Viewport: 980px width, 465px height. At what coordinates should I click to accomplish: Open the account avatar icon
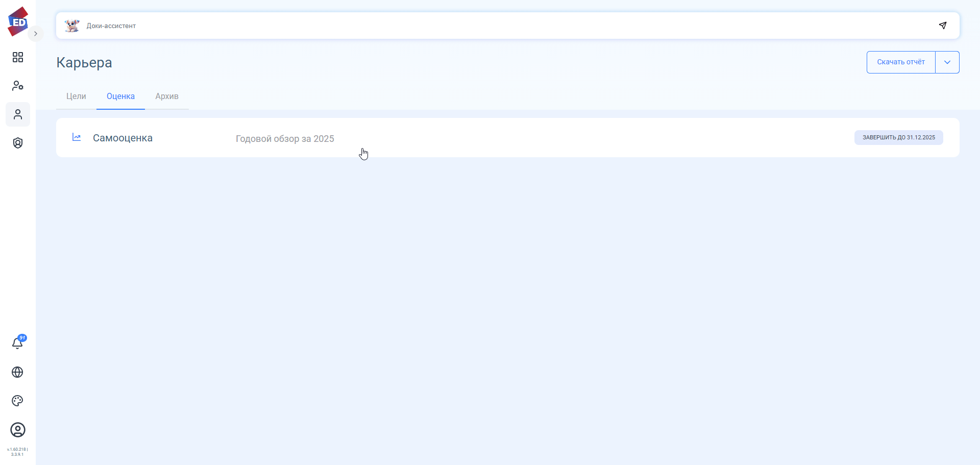pos(18,430)
